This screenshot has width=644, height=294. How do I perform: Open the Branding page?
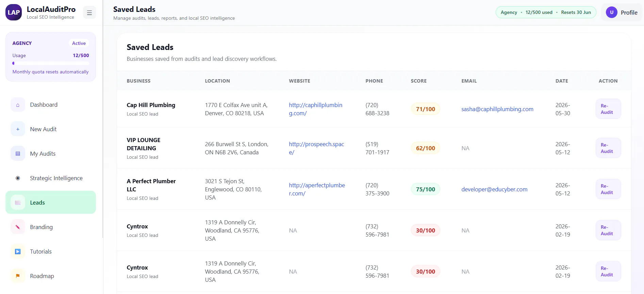coord(51,227)
